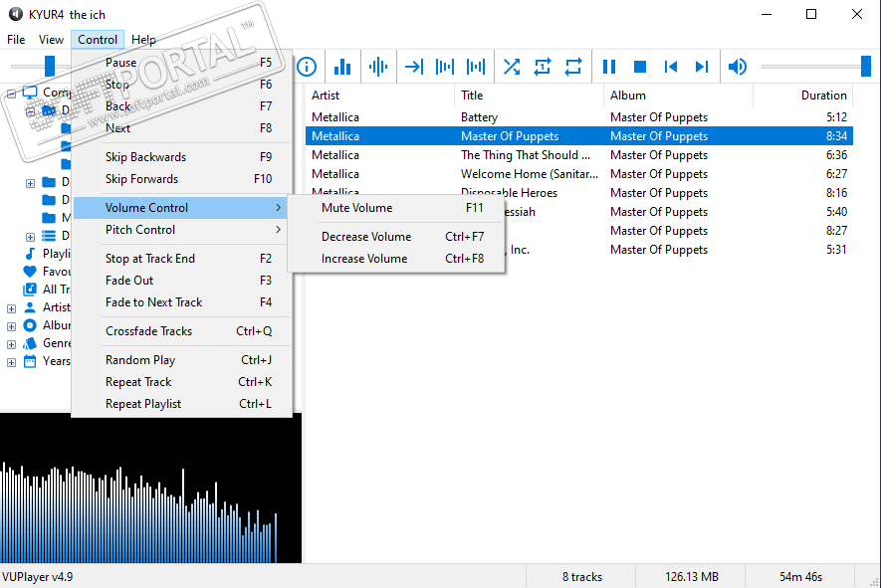This screenshot has width=881, height=588.
Task: Click the Favourites heart icon
Action: [30, 272]
